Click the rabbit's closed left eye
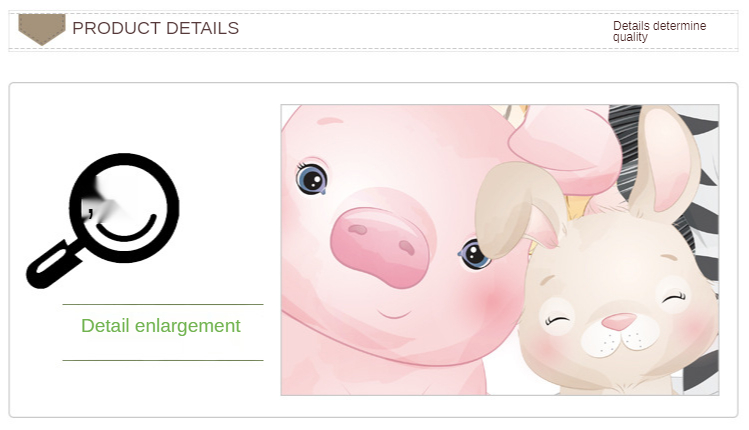Screen dimensions: 749x430 click(558, 320)
